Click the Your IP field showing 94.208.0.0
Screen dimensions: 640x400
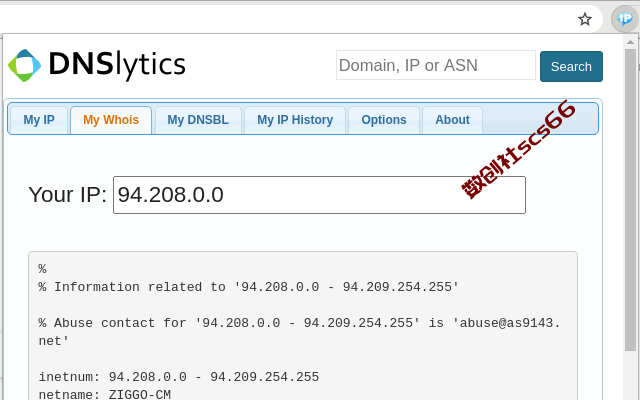tap(319, 195)
